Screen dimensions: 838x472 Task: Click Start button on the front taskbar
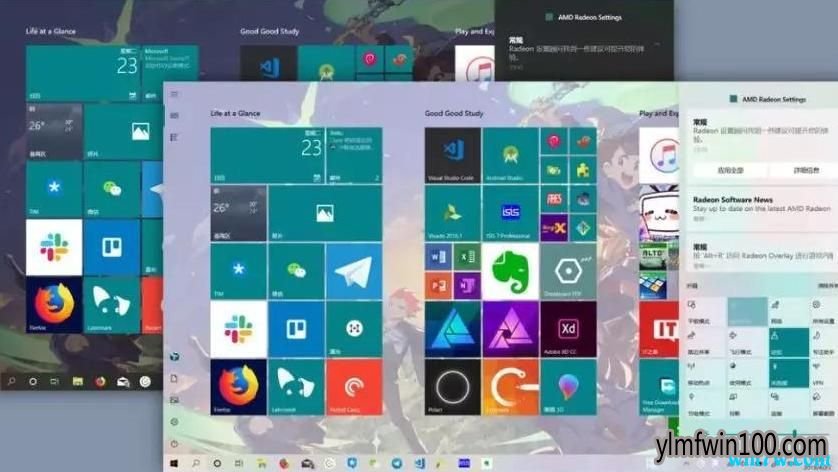[x=174, y=463]
